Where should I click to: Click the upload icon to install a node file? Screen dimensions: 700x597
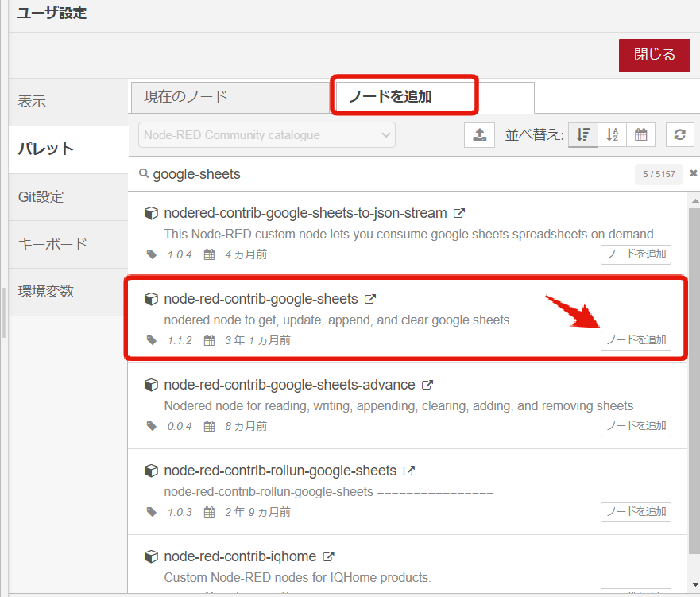(x=478, y=134)
